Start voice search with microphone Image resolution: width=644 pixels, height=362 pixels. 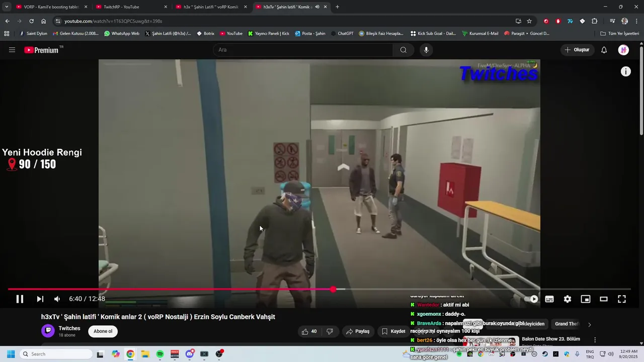[426, 50]
